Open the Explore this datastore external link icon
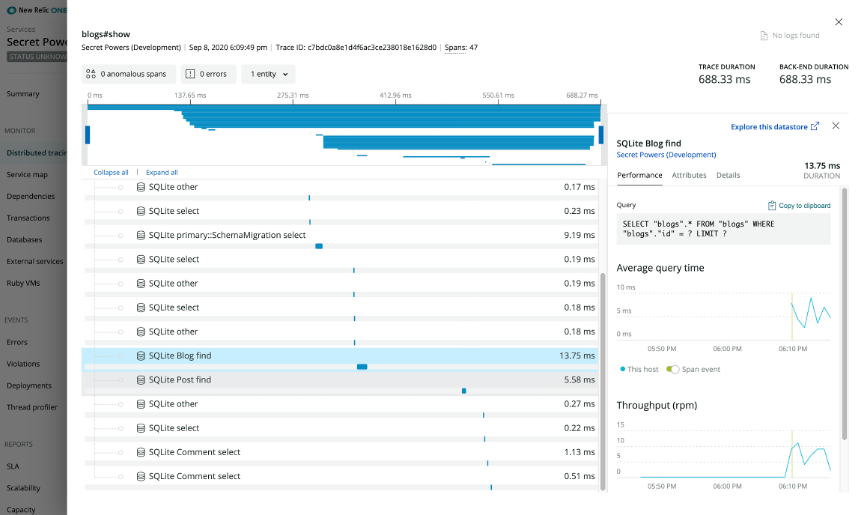This screenshot has height=515, width=856. (815, 126)
